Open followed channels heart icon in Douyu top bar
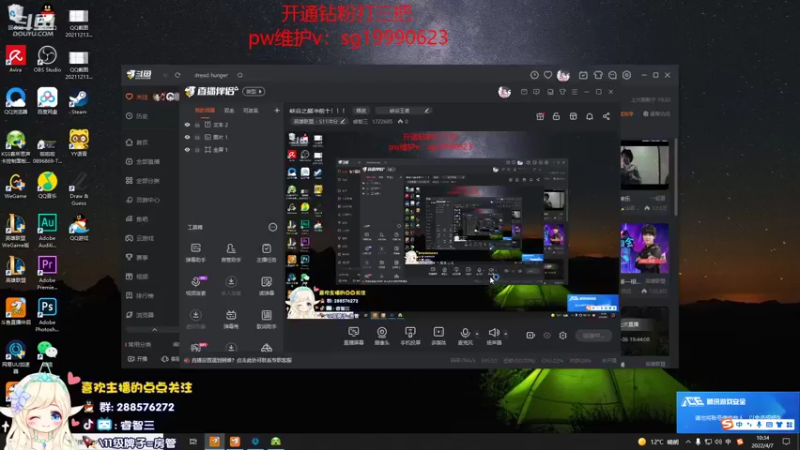Screen dimensions: 800x450 coord(547,75)
